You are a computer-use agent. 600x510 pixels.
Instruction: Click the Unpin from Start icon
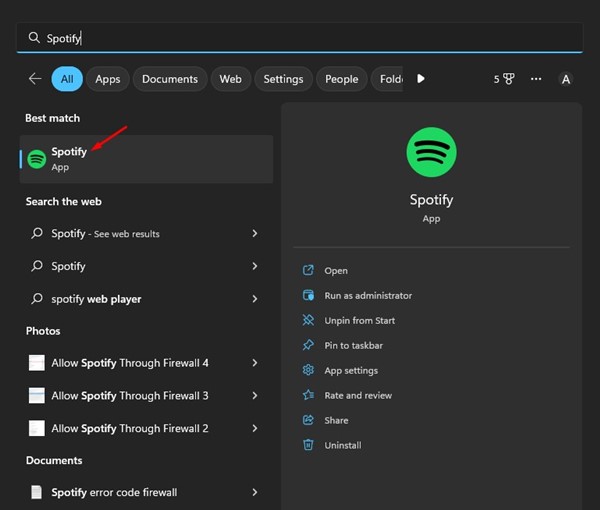coord(308,320)
